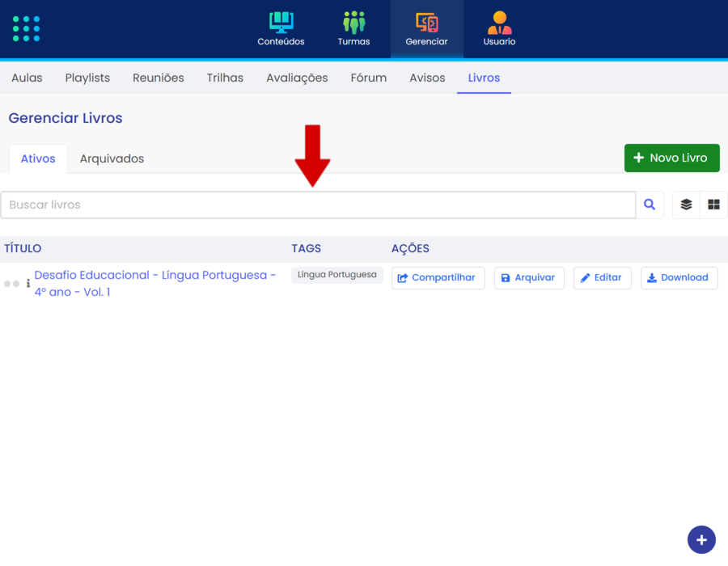Switch to grid view icon

(713, 205)
